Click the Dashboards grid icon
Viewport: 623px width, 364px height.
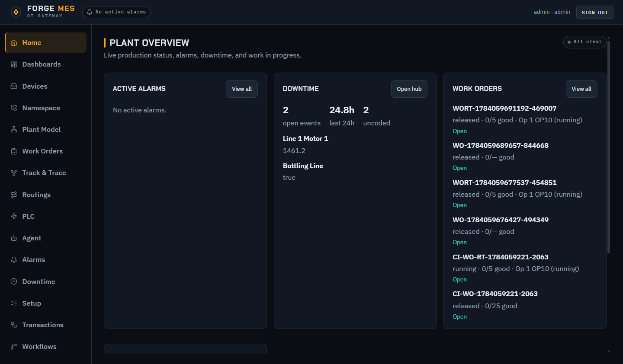coord(14,64)
